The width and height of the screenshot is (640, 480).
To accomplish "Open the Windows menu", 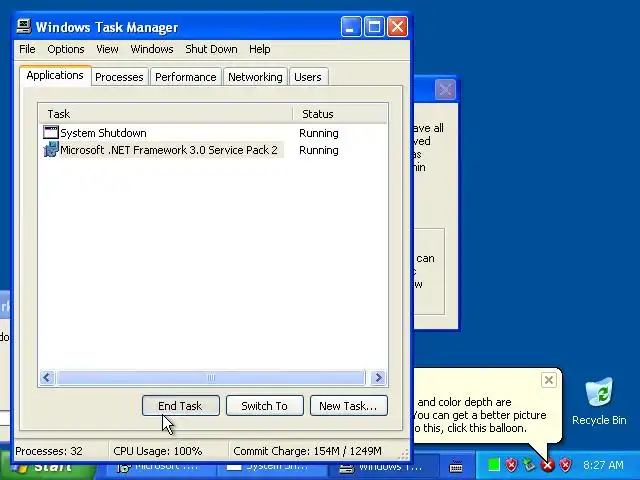I will (x=152, y=49).
